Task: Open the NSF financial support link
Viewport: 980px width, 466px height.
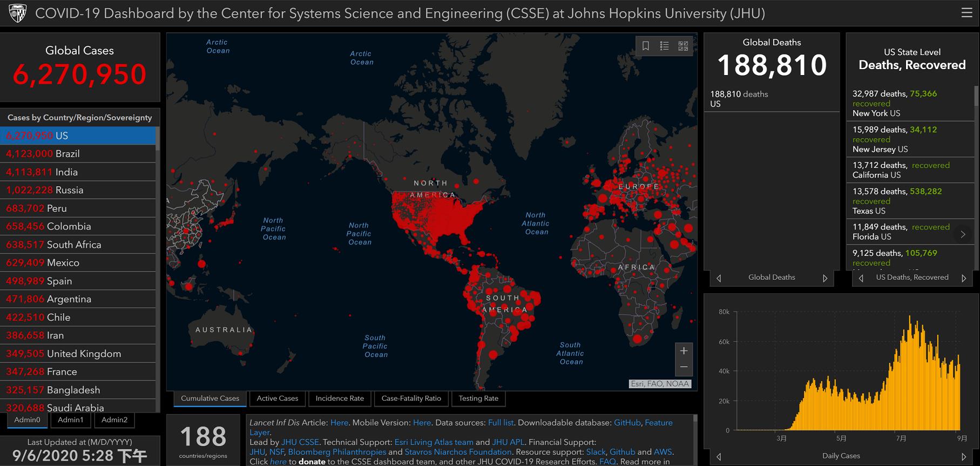Action: (x=276, y=452)
